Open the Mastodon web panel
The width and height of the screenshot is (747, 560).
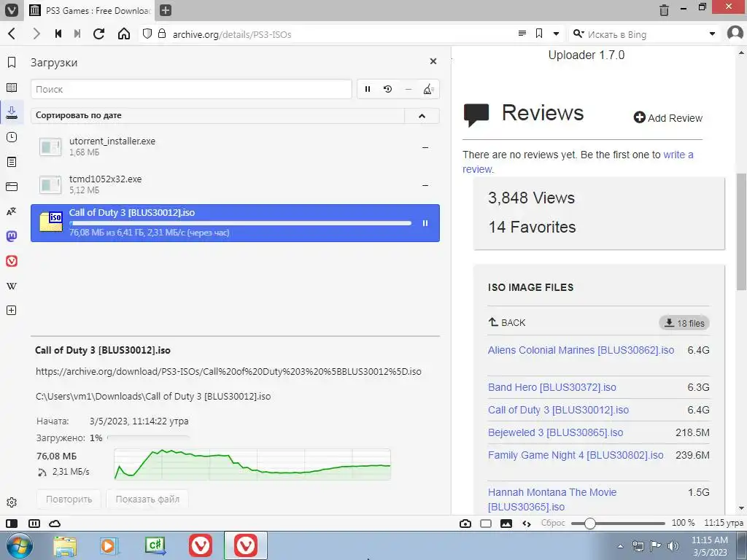[x=12, y=236]
